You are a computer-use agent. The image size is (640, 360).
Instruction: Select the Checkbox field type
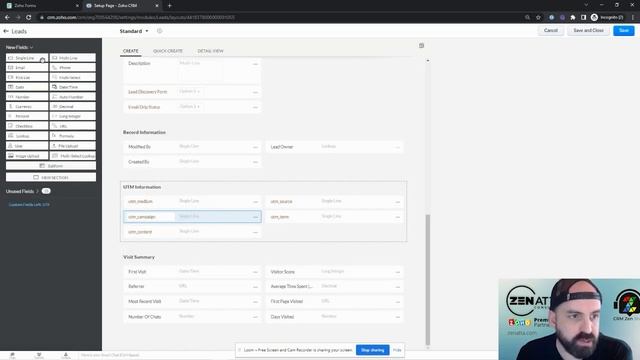click(x=27, y=126)
